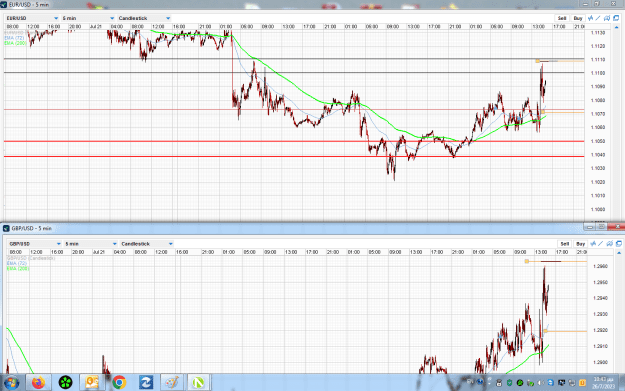The height and width of the screenshot is (391, 625).
Task: Launch Firefox from the taskbar
Action: coord(38,383)
